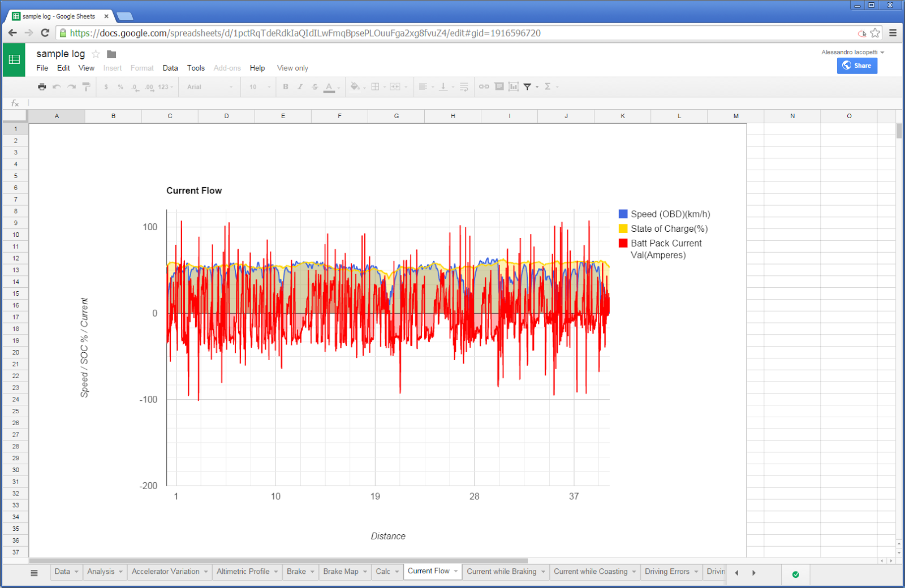Create a filter with the filter icon

coord(527,87)
